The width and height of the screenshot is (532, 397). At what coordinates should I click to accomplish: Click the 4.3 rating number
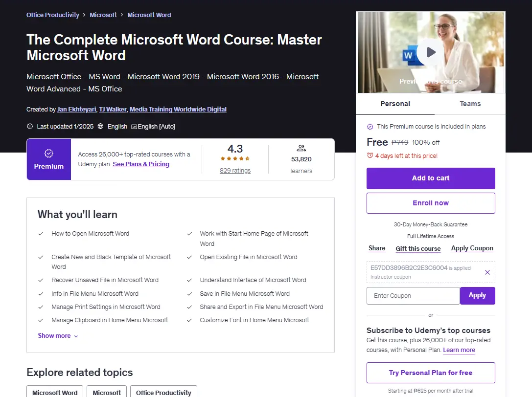tap(235, 149)
